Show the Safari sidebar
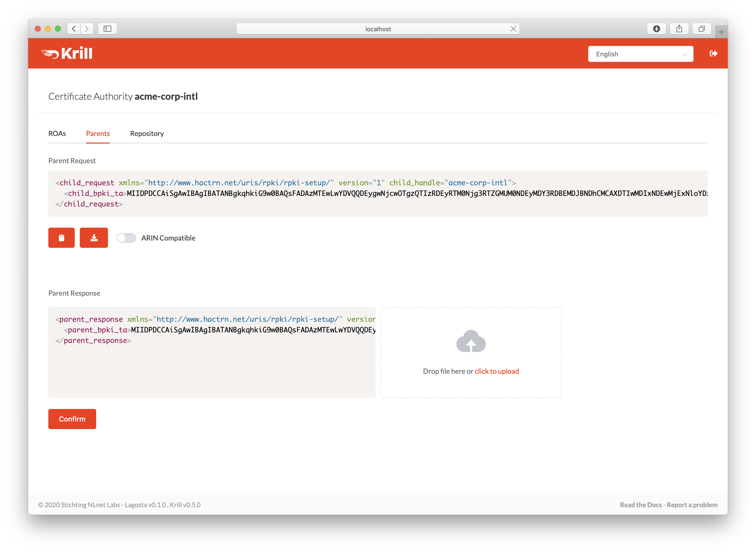This screenshot has width=756, height=552. click(107, 29)
